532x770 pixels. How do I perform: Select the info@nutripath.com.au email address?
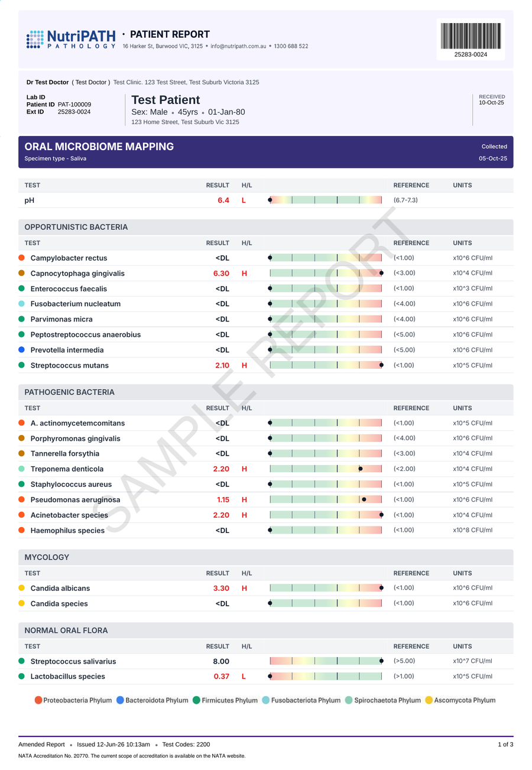[x=238, y=46]
